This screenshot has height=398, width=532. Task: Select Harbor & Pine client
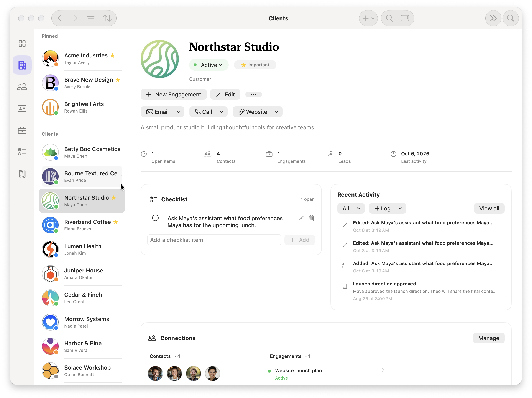[82, 346]
